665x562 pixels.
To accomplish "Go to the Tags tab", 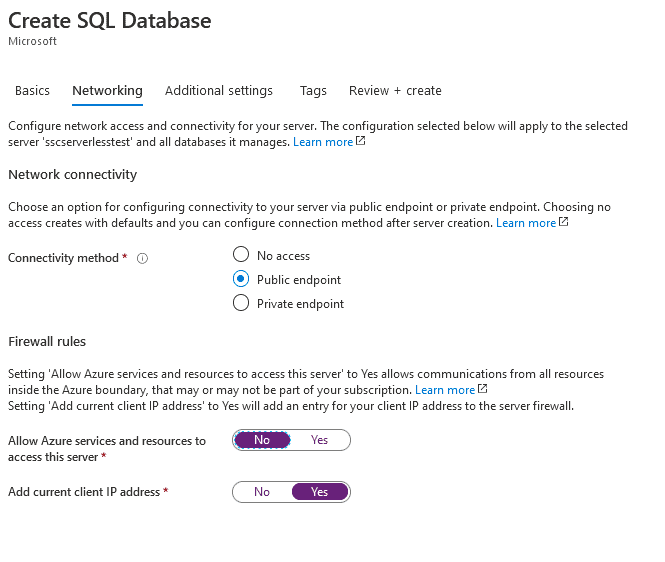I will (x=313, y=91).
